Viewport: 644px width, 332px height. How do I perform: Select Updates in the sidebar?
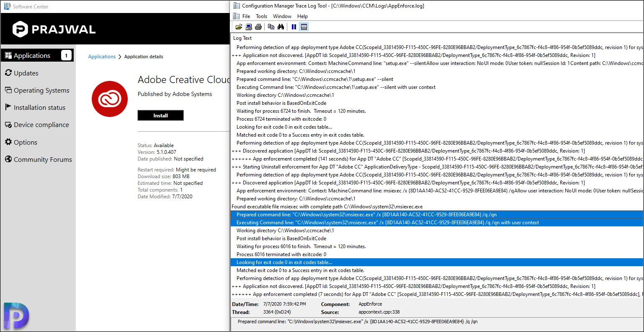point(26,73)
